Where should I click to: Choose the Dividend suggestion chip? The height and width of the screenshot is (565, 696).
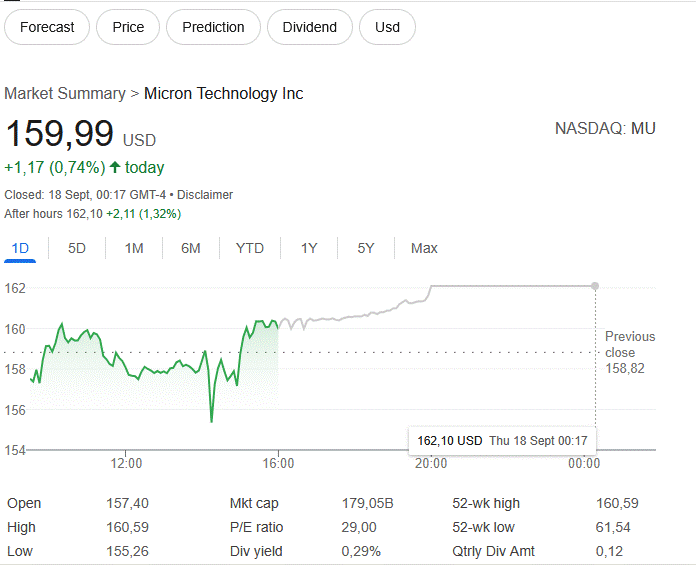tap(309, 27)
